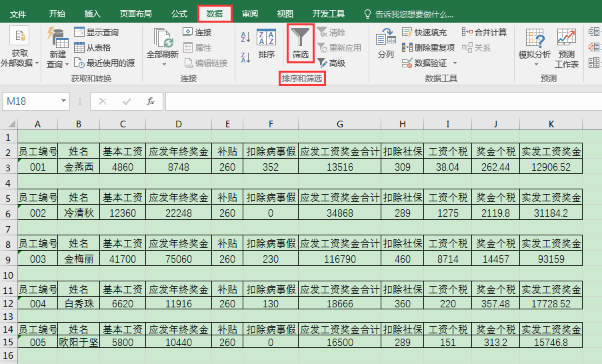Click the Insert Function fx icon
Image resolution: width=602 pixels, height=364 pixels.
pos(151,101)
